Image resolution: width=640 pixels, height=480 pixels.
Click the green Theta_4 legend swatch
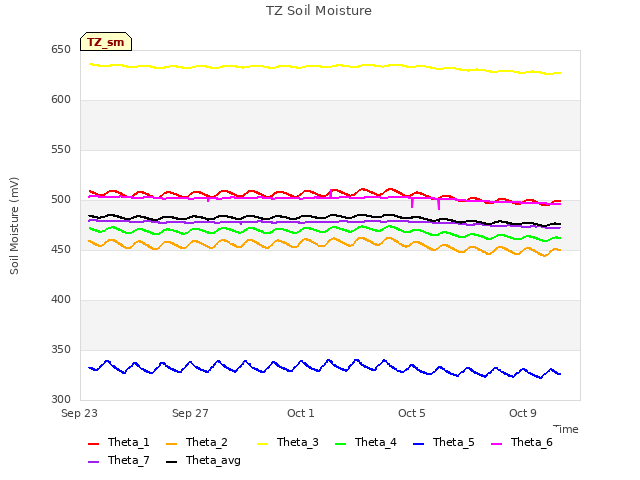point(340,443)
